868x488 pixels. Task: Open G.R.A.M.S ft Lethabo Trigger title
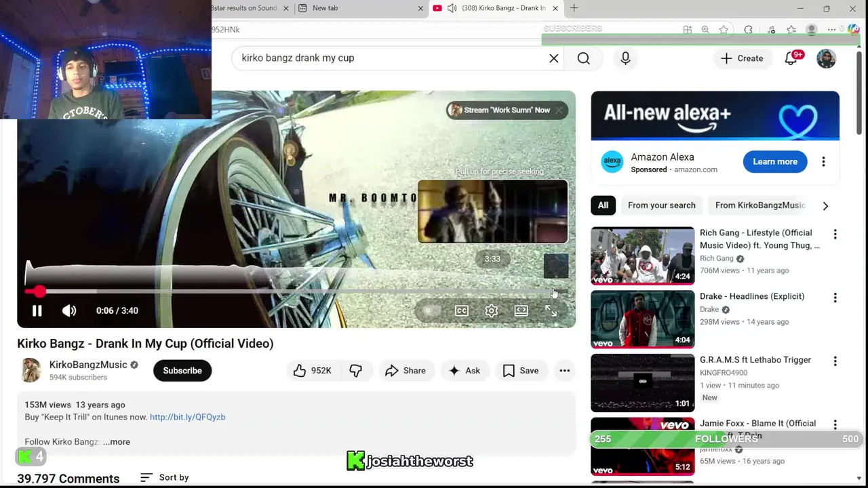[x=755, y=360]
